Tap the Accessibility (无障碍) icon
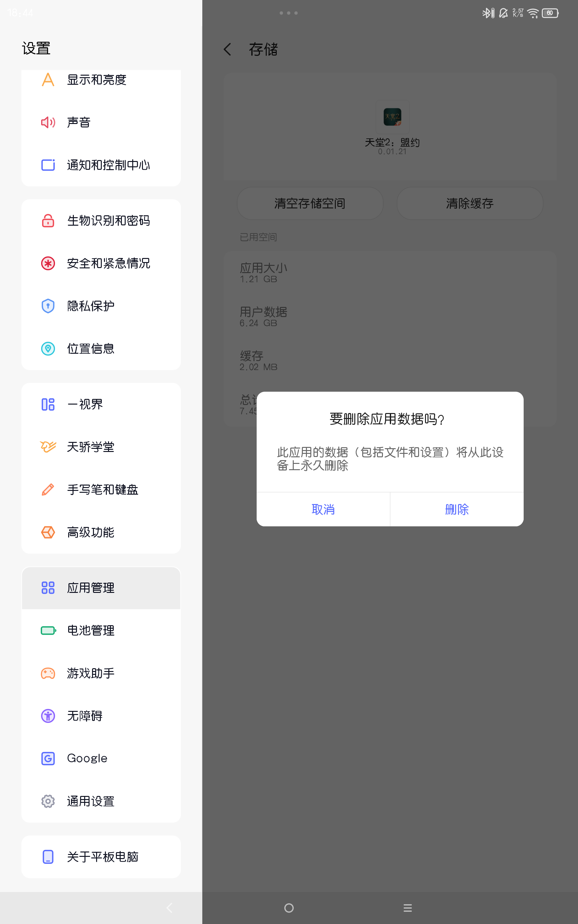The image size is (578, 924). (x=48, y=716)
